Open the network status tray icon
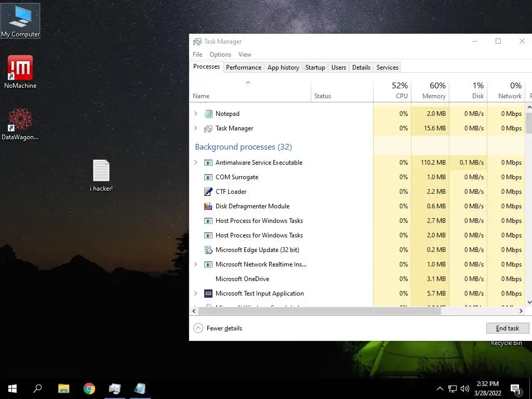The height and width of the screenshot is (399, 532). pyautogui.click(x=453, y=389)
